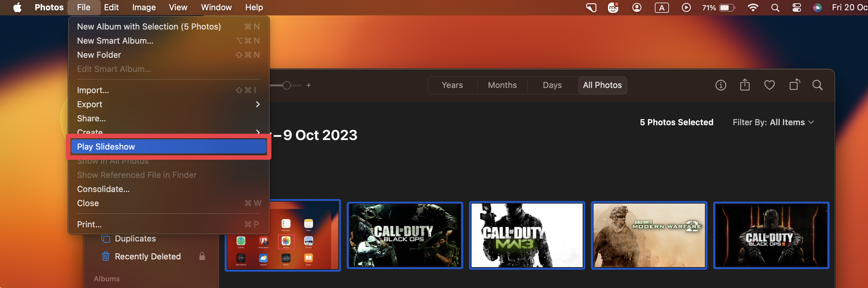Open search with magnifier icon in Photos toolbar

click(x=817, y=85)
